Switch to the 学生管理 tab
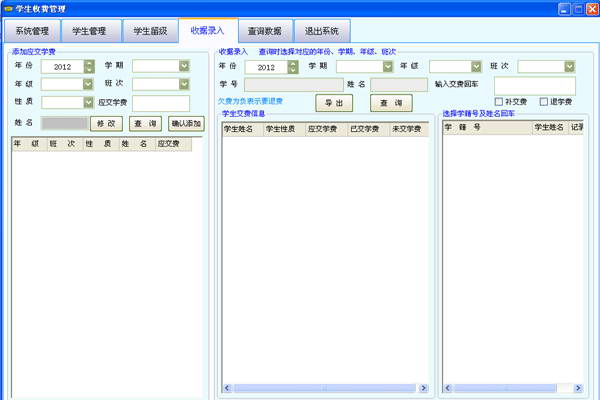The width and height of the screenshot is (600, 400). [91, 31]
